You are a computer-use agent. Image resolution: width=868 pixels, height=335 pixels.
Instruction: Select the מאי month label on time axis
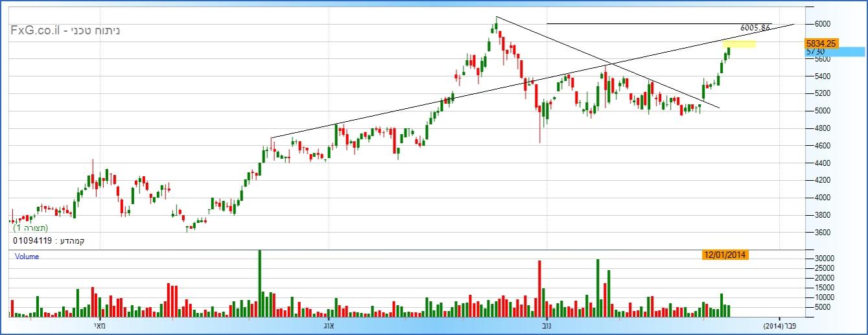(x=99, y=325)
